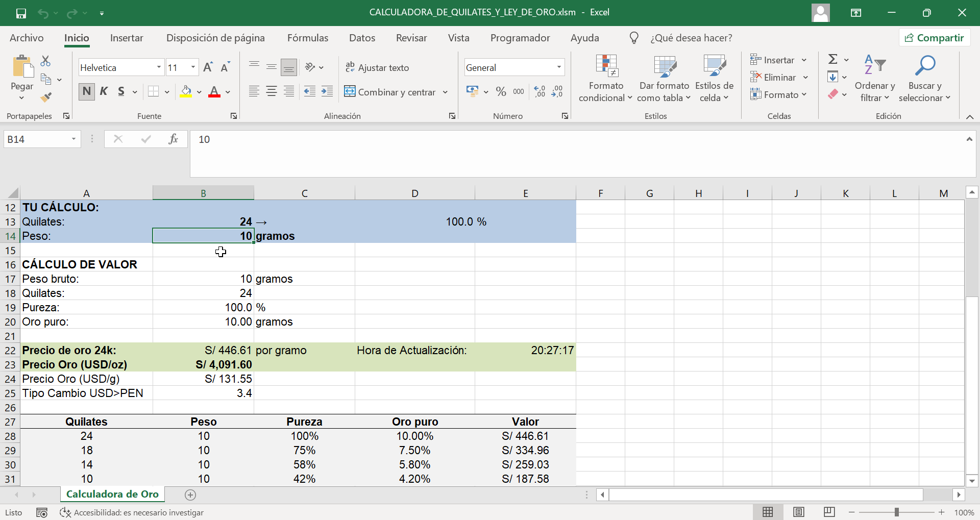Expand the Combinar y centrar dropdown arrow
The width and height of the screenshot is (980, 520).
point(445,92)
